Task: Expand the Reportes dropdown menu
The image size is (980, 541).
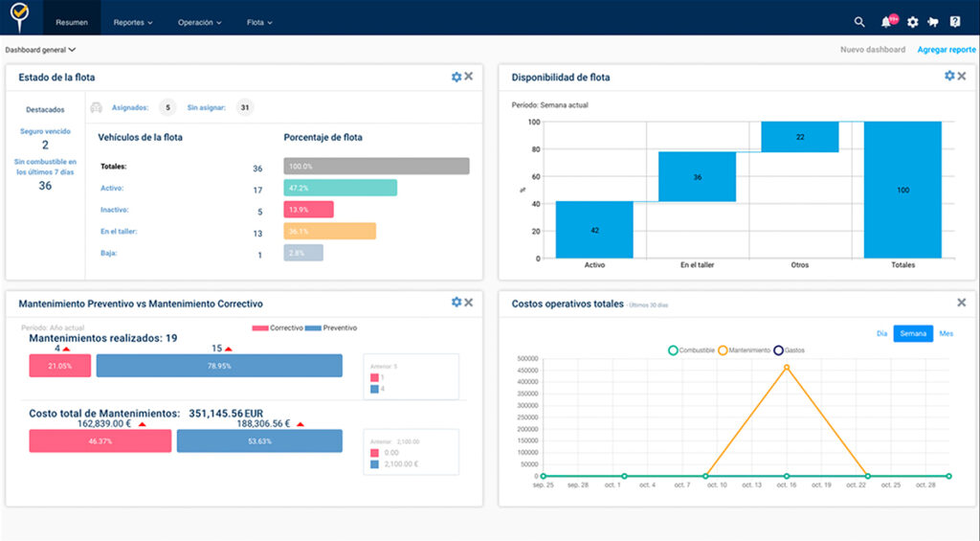Action: click(133, 22)
